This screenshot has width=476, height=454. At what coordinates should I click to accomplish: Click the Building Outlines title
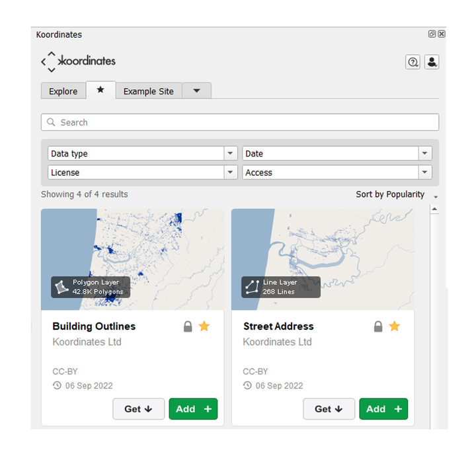pyautogui.click(x=94, y=326)
